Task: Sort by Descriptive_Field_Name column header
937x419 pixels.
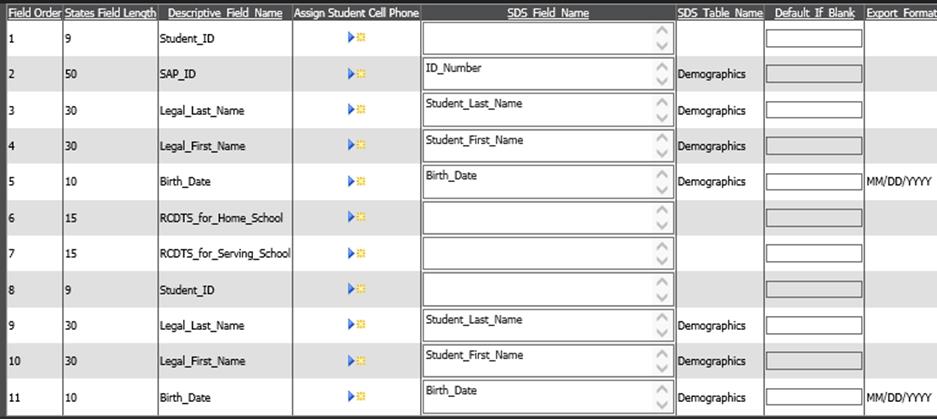Action: pos(225,13)
